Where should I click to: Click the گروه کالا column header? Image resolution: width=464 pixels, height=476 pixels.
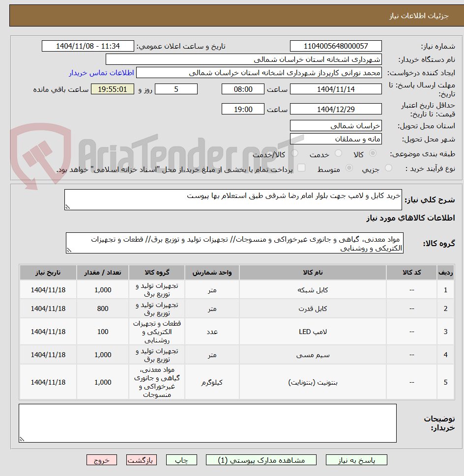(x=157, y=273)
